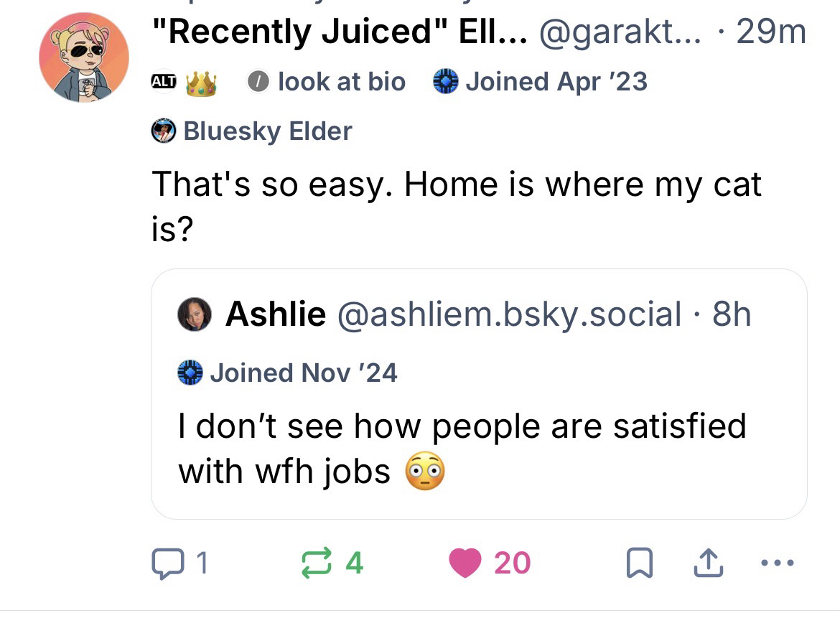Unlike the post via the pink heart
This screenshot has width=840, height=618.
coord(464,563)
